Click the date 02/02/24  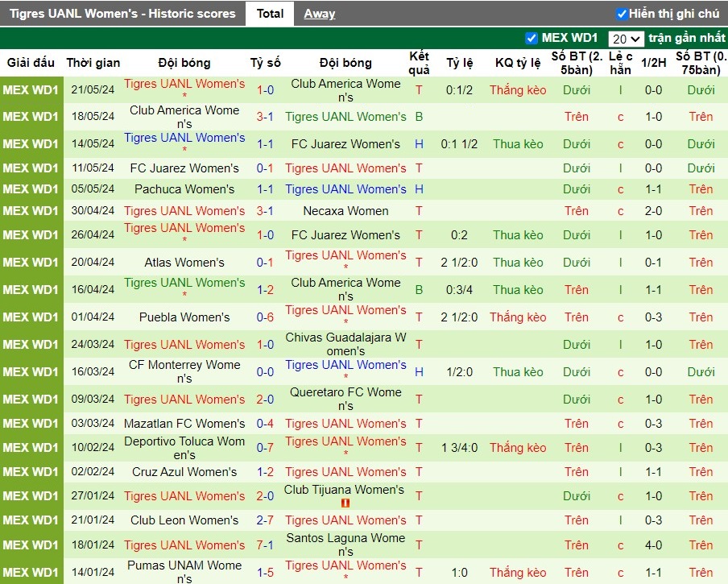(93, 472)
